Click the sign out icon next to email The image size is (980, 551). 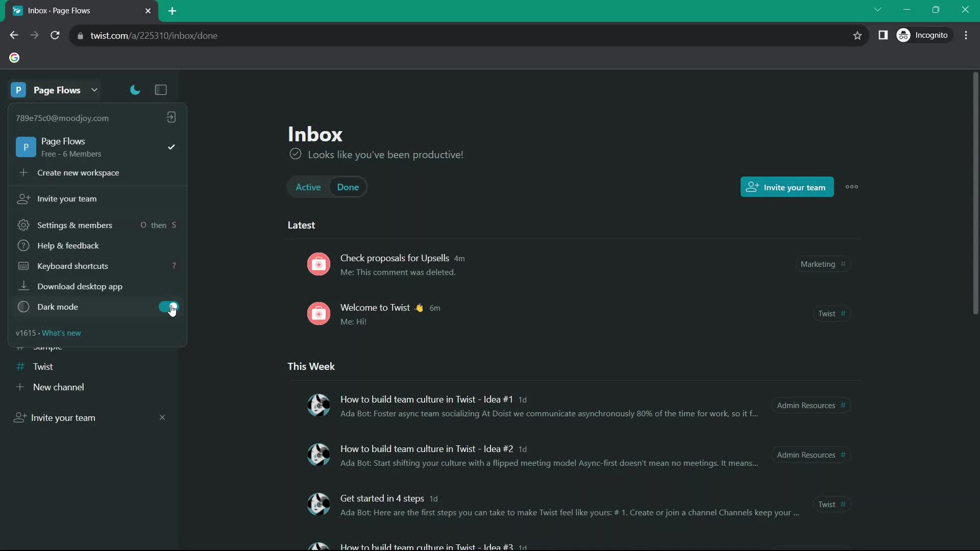170,118
